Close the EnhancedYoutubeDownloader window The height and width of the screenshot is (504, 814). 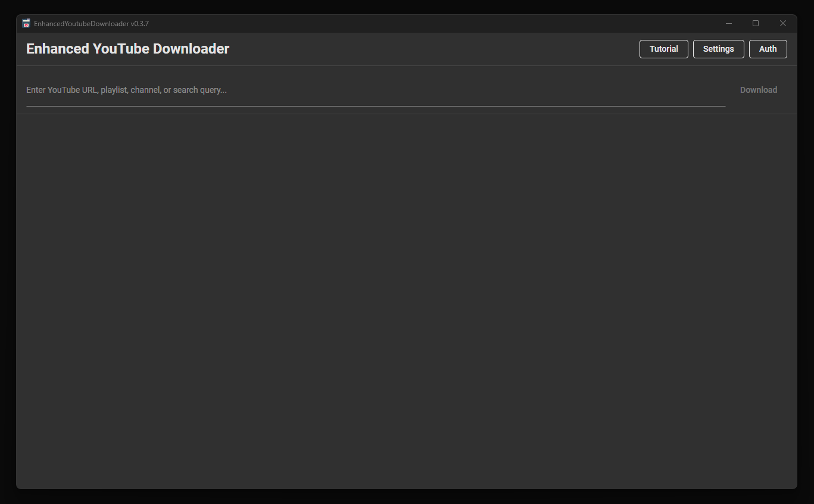pyautogui.click(x=783, y=24)
